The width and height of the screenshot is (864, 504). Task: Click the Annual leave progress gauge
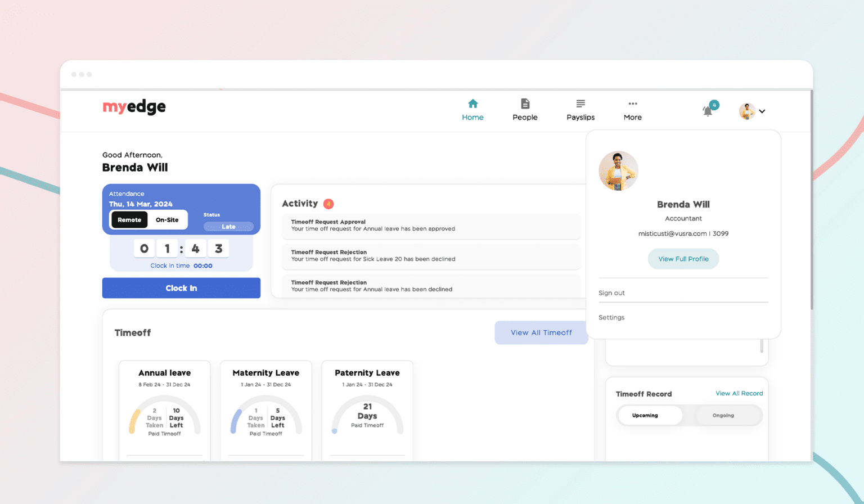[164, 416]
